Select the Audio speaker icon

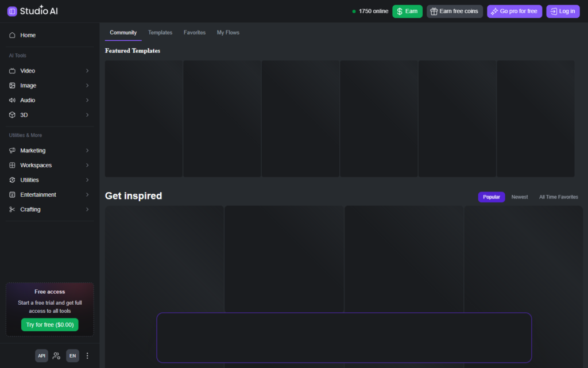click(12, 100)
